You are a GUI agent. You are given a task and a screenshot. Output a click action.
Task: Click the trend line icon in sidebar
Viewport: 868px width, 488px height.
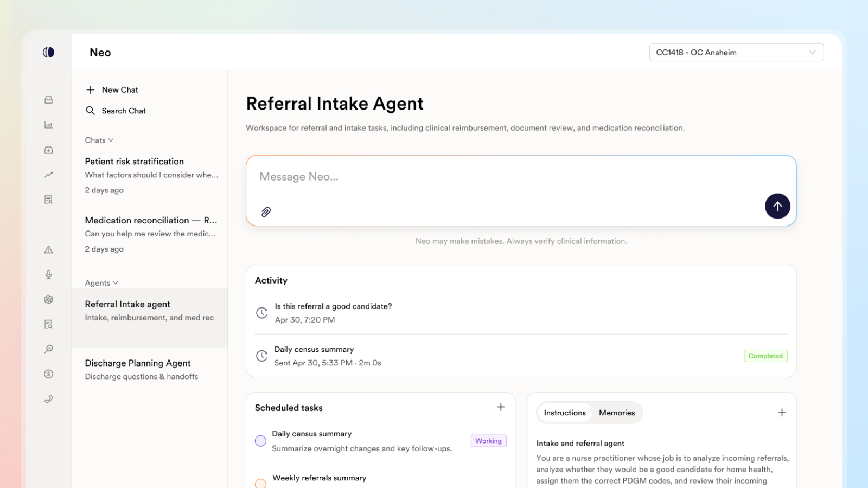point(49,175)
